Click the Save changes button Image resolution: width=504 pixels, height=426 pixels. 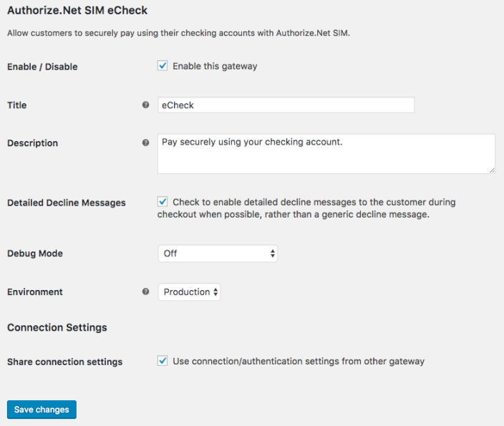coord(42,410)
